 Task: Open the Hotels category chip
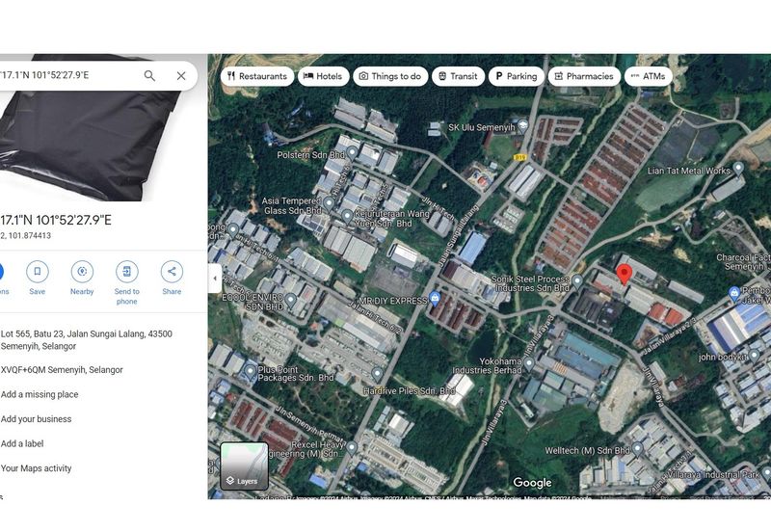point(323,76)
